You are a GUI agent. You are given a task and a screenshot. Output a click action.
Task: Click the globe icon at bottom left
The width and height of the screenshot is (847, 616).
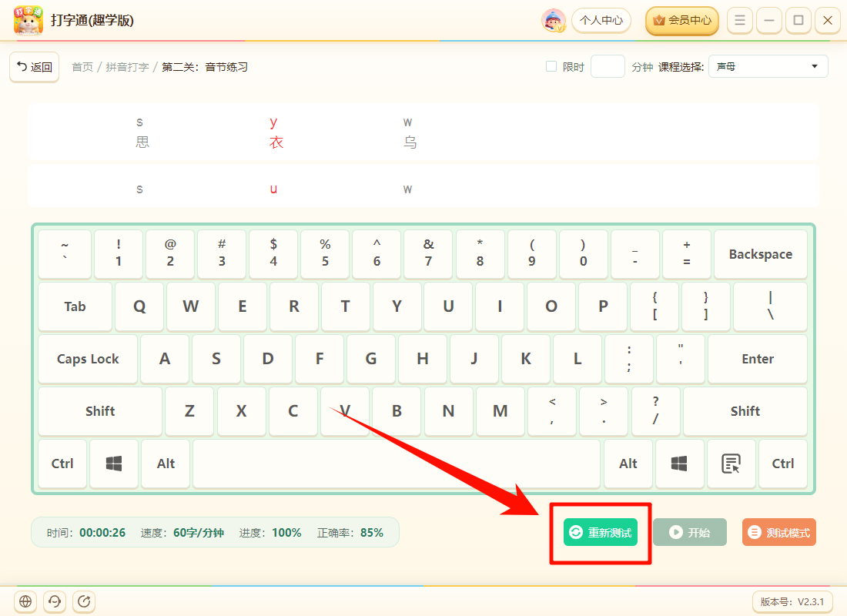25,601
